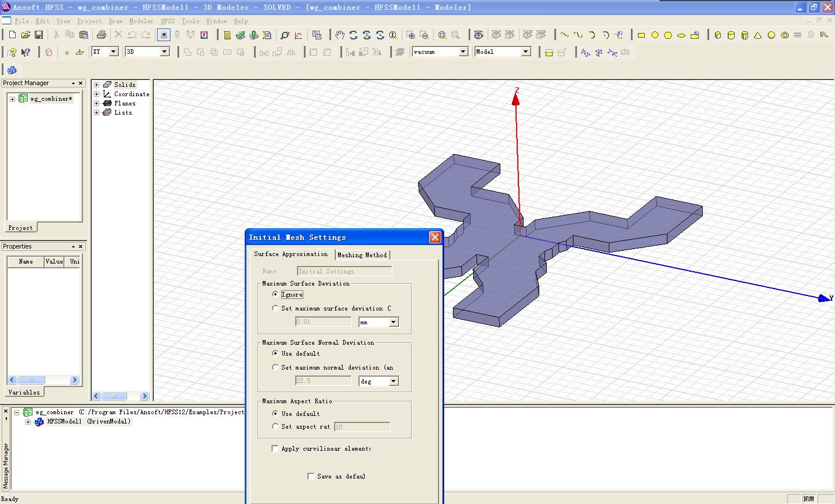Screen dimensions: 835x504
Task: Click the Plot results graph icon
Action: click(x=299, y=35)
